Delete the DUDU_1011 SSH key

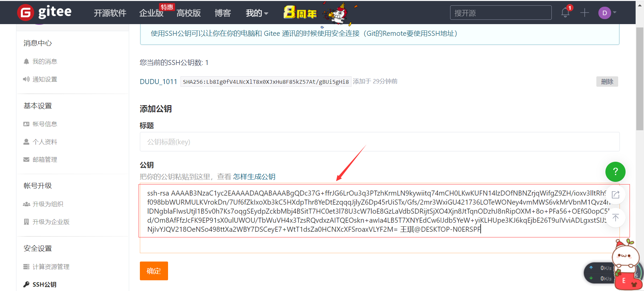[607, 82]
